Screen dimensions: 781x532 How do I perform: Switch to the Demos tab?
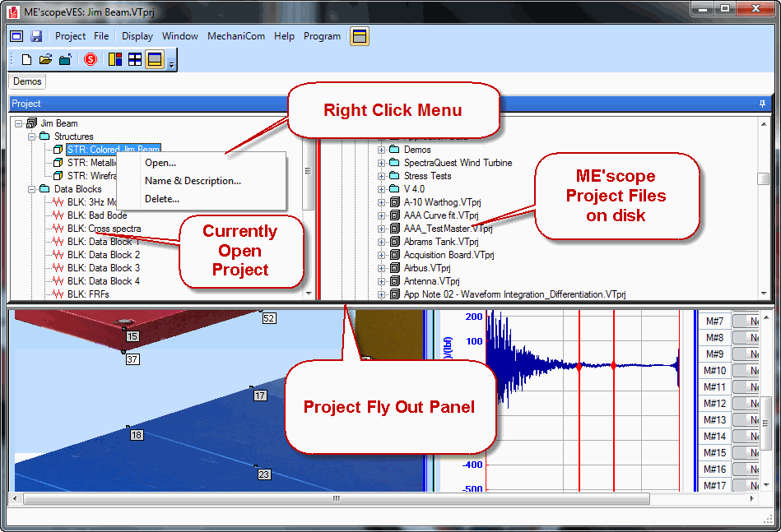click(27, 81)
